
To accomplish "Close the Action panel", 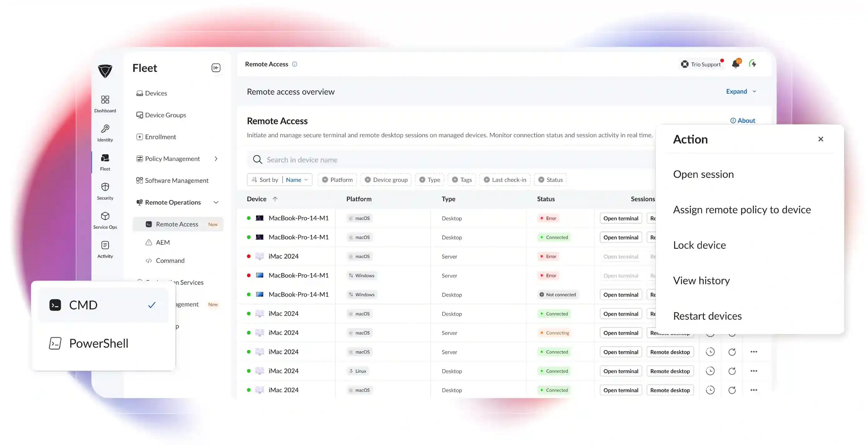I will tap(821, 139).
